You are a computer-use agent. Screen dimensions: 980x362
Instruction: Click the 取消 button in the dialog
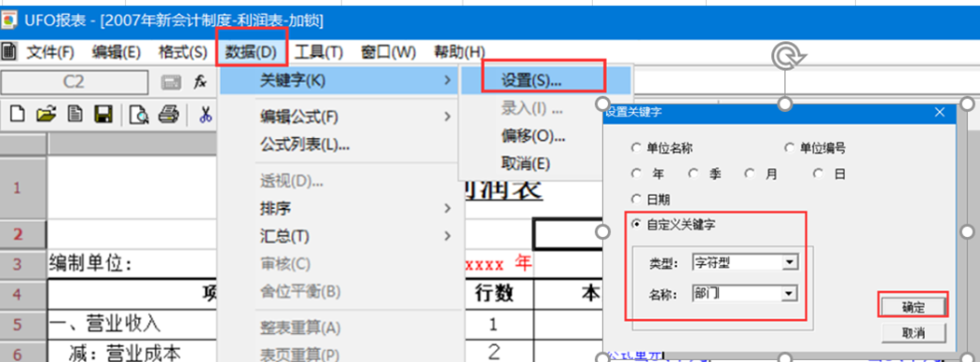tap(913, 333)
